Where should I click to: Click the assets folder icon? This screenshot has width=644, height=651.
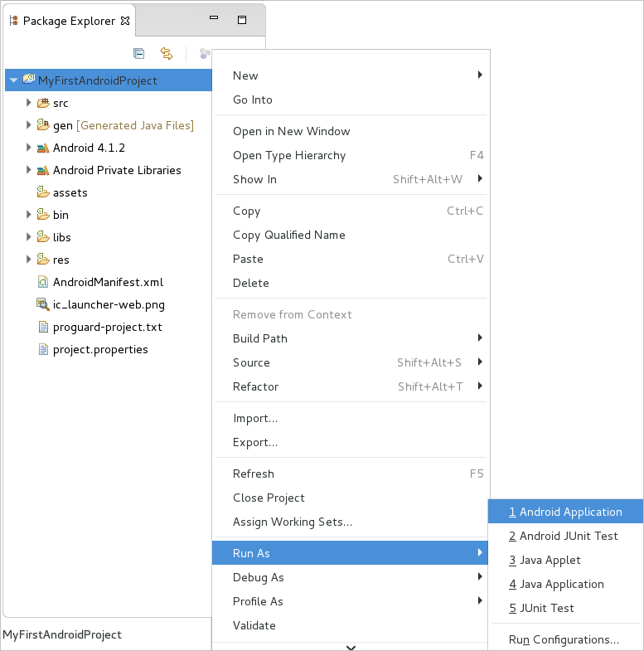coord(43,192)
